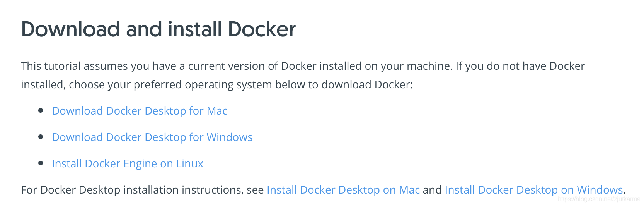
Task: Click the 'installed, choose your preferred operating system' line
Action: [217, 85]
